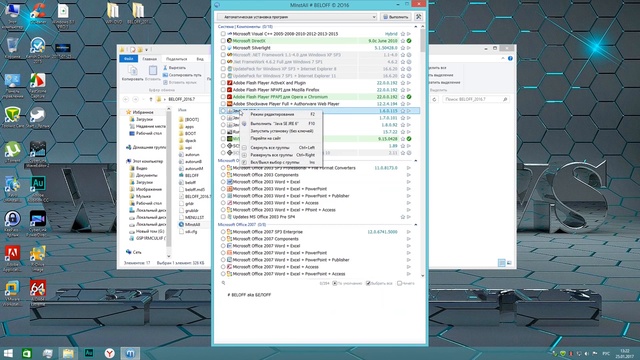This screenshot has width=640, height=360.
Task: Choose Запустить установку (без ключей) menu item
Action: pos(281,131)
